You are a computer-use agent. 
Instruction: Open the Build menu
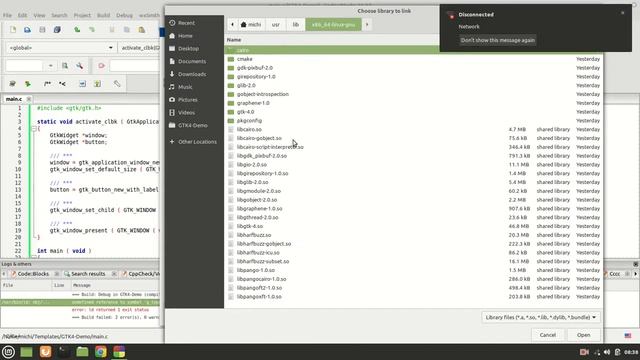[103, 15]
